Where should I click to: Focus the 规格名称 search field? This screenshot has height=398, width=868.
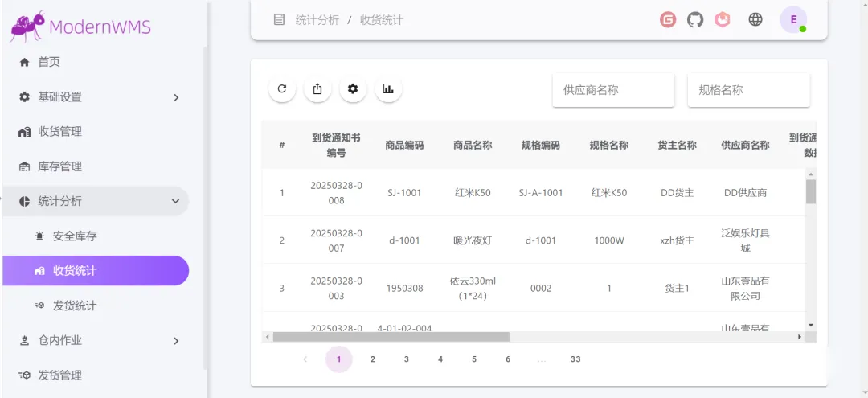(x=748, y=90)
